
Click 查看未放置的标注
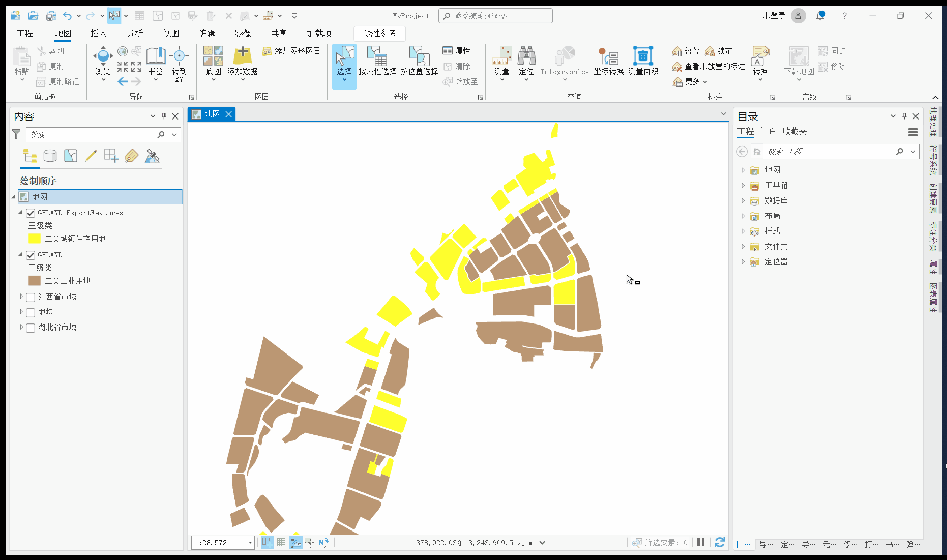coord(708,66)
